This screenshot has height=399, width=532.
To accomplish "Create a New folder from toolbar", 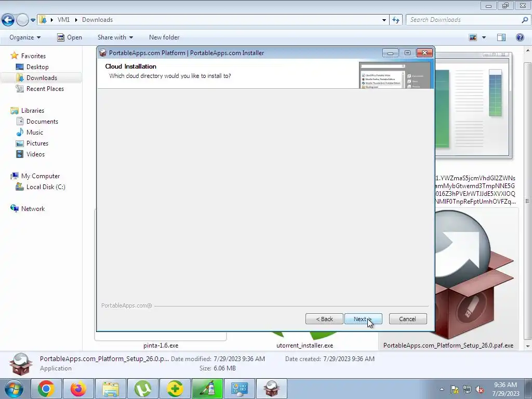I will click(164, 37).
